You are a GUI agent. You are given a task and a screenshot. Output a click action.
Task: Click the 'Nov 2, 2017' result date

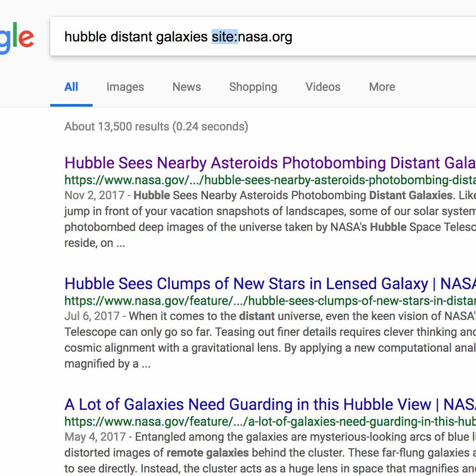(x=94, y=195)
